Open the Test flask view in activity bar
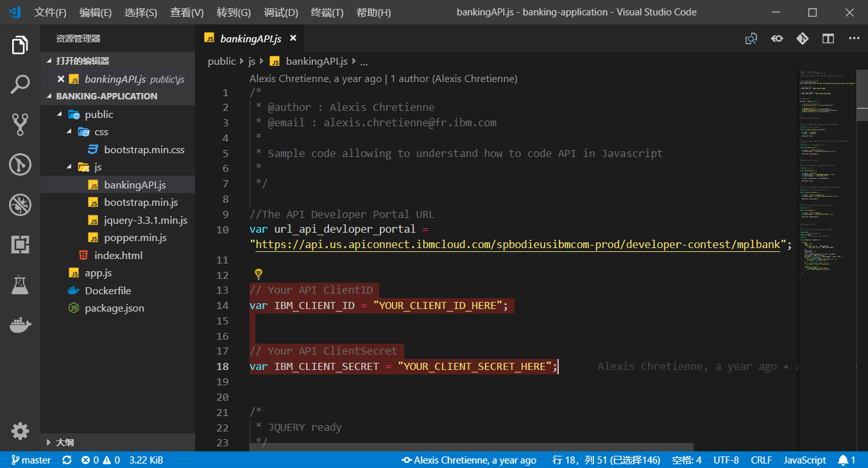The image size is (868, 468). click(20, 285)
